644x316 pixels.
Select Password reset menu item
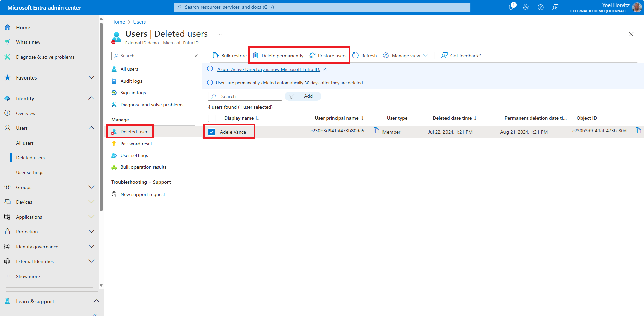pyautogui.click(x=136, y=144)
